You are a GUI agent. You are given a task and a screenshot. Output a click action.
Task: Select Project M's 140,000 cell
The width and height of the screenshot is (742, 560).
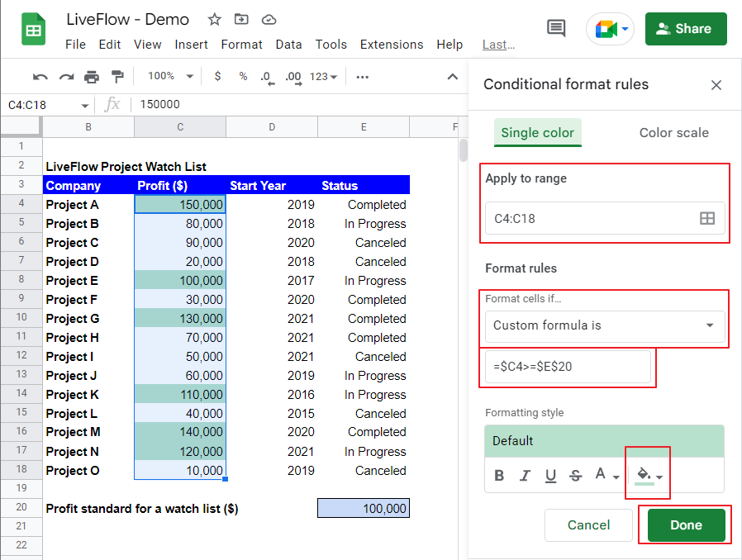coord(180,432)
